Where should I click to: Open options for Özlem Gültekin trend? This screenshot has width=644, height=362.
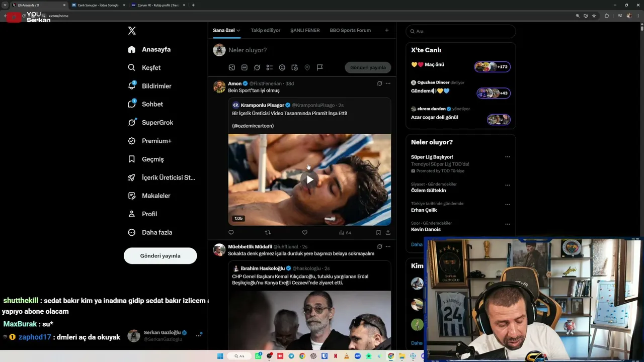[507, 185]
